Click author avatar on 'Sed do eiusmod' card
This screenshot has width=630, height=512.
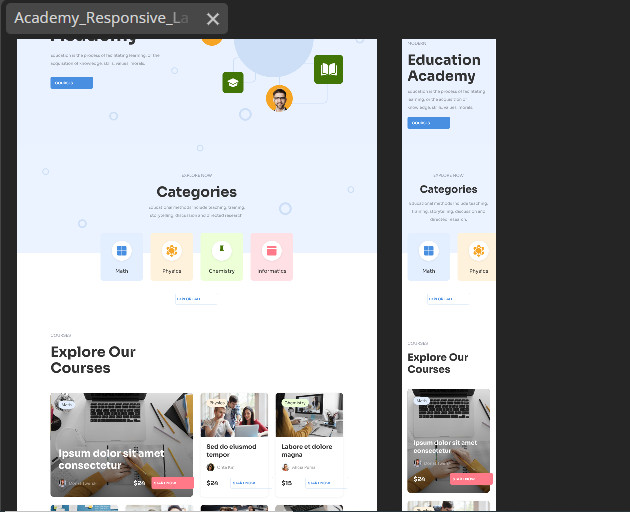pyautogui.click(x=210, y=467)
